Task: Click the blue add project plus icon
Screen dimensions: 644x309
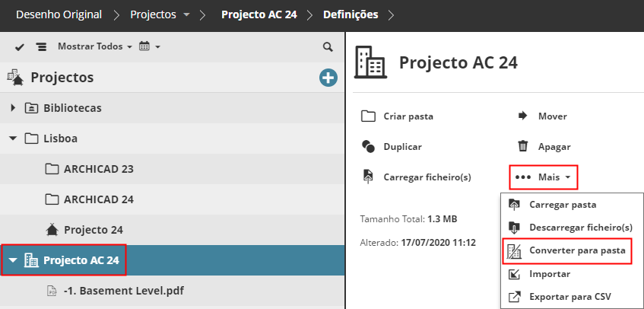Action: click(328, 77)
